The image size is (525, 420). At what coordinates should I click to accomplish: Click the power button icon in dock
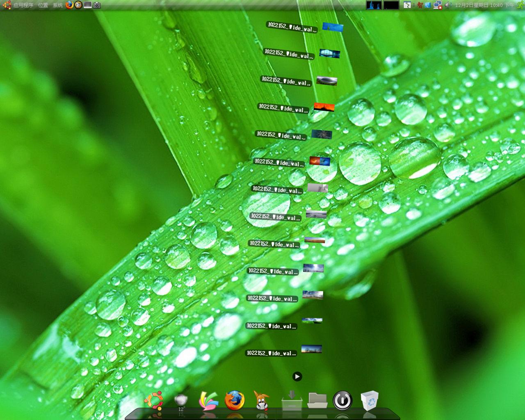point(342,400)
